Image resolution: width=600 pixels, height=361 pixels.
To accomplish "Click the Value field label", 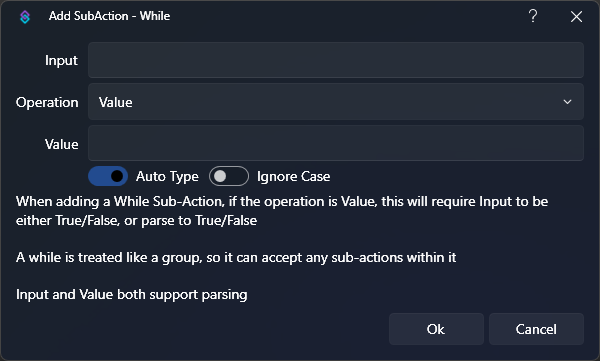I will [61, 144].
